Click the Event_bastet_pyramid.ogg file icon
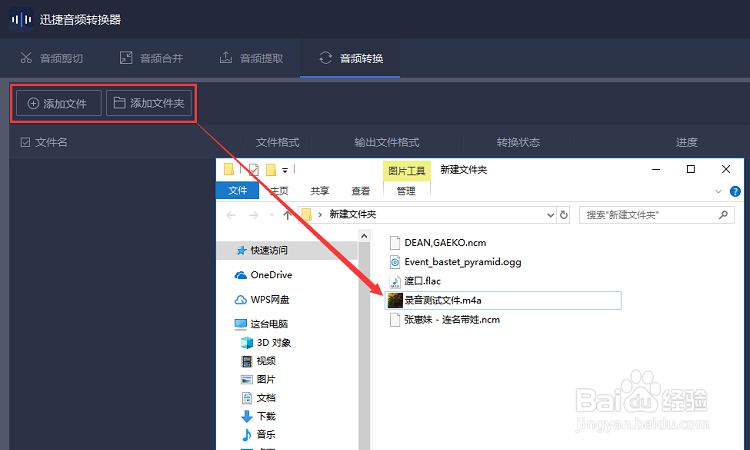This screenshot has height=450, width=750. [395, 262]
